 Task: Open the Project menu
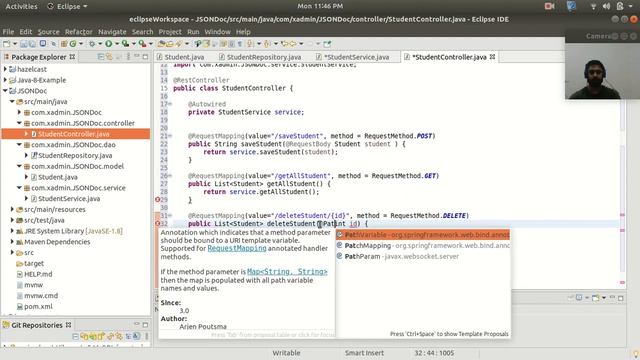[170, 32]
